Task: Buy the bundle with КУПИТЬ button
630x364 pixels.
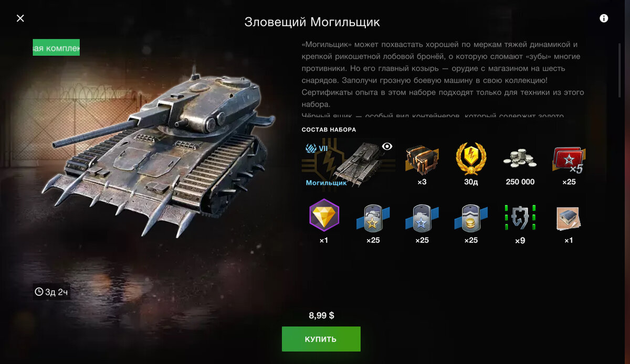Action: (x=321, y=339)
